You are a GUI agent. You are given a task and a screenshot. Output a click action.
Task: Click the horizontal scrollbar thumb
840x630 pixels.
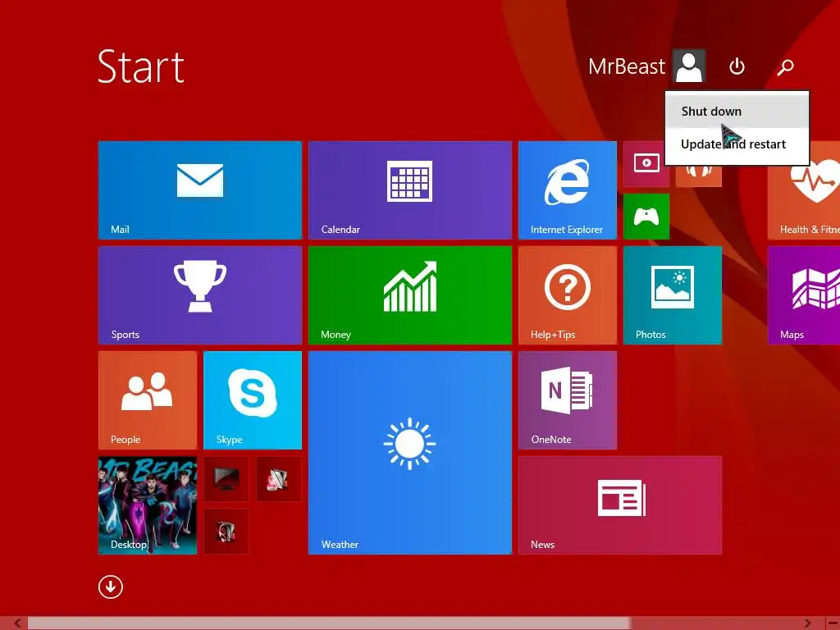click(328, 623)
